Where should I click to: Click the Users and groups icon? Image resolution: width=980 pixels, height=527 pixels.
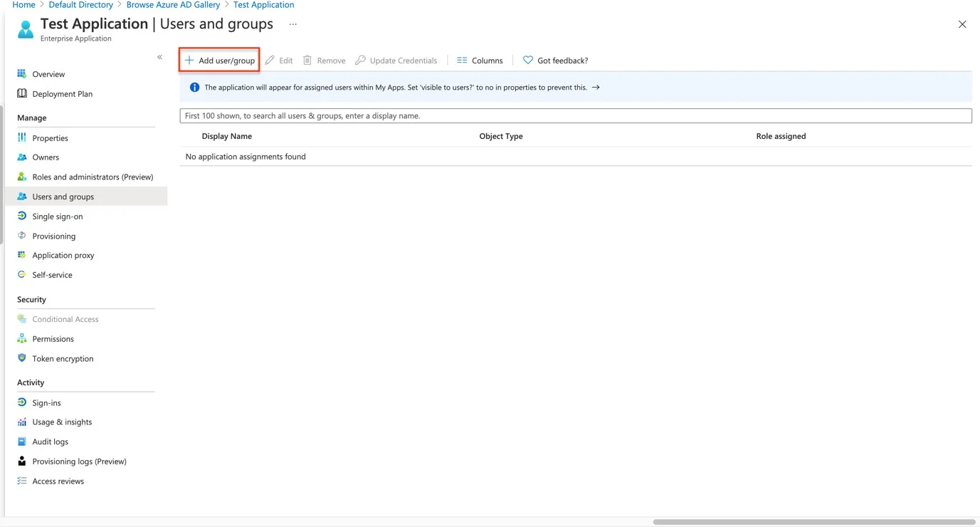coord(22,197)
